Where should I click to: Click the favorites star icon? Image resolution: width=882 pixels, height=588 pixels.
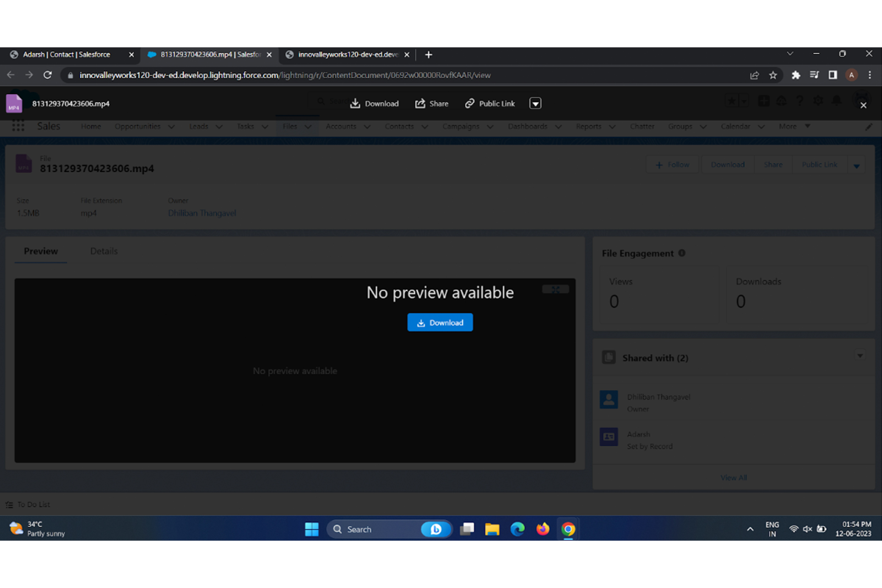pyautogui.click(x=731, y=101)
